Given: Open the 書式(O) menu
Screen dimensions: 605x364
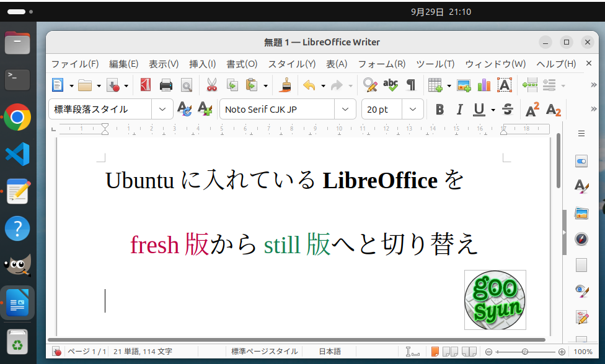Looking at the screenshot, I should 242,64.
